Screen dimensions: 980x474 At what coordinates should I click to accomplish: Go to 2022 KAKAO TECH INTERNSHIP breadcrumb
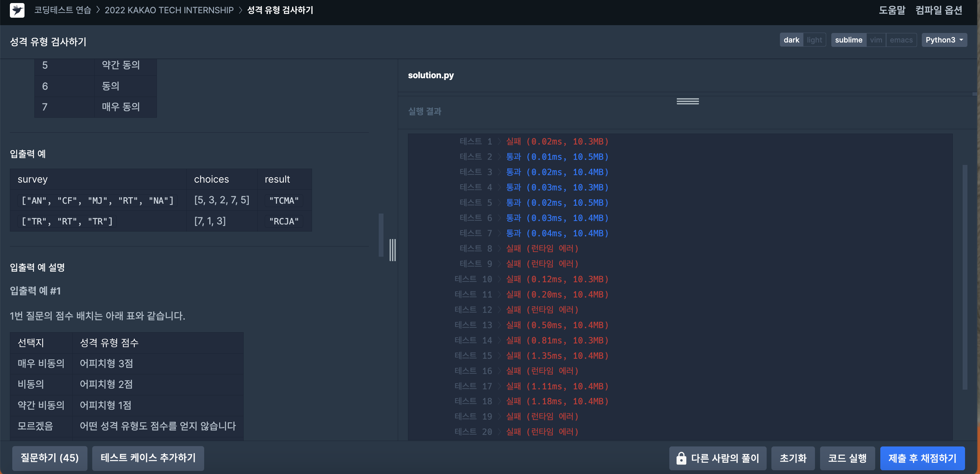tap(169, 10)
